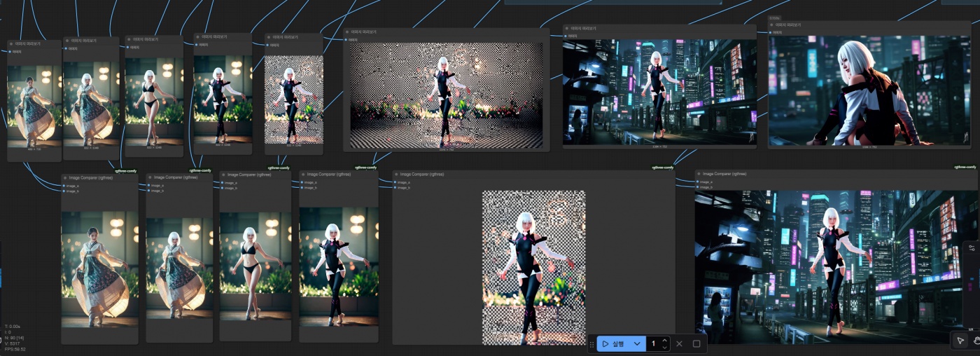This screenshot has height=356, width=980.
Task: Collapse the cyberpunk street preview node dot
Action: 568,28
